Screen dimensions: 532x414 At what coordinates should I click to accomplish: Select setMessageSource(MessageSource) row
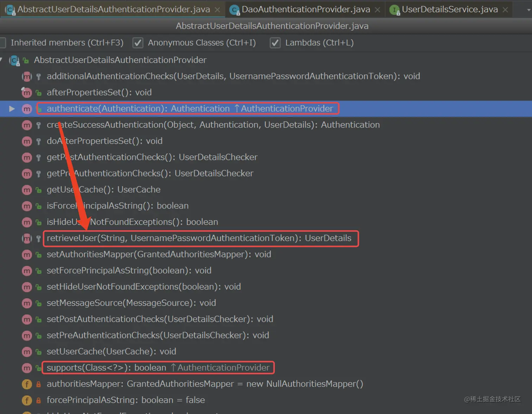[x=266, y=303]
